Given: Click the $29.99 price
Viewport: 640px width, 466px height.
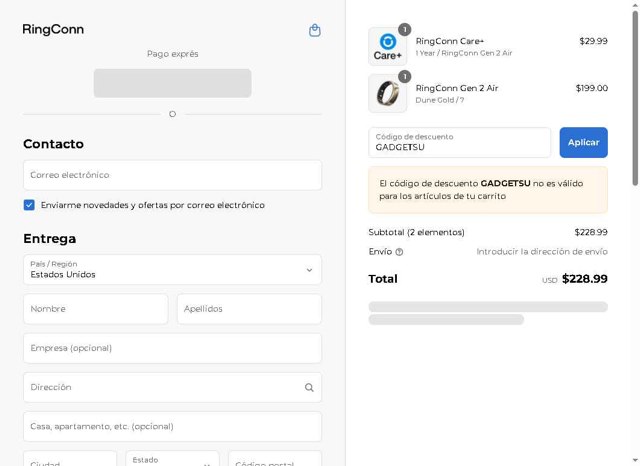Looking at the screenshot, I should click(x=593, y=41).
